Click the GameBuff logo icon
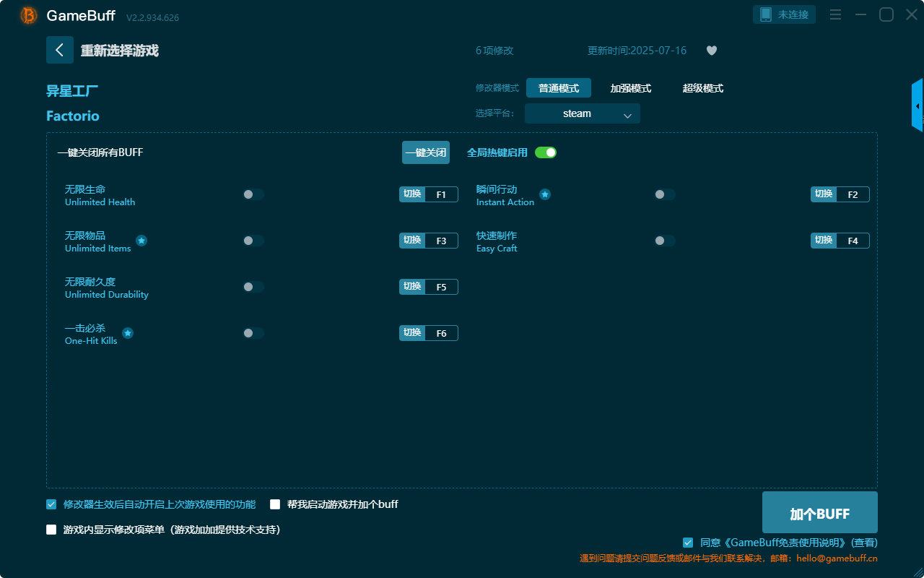 [29, 15]
